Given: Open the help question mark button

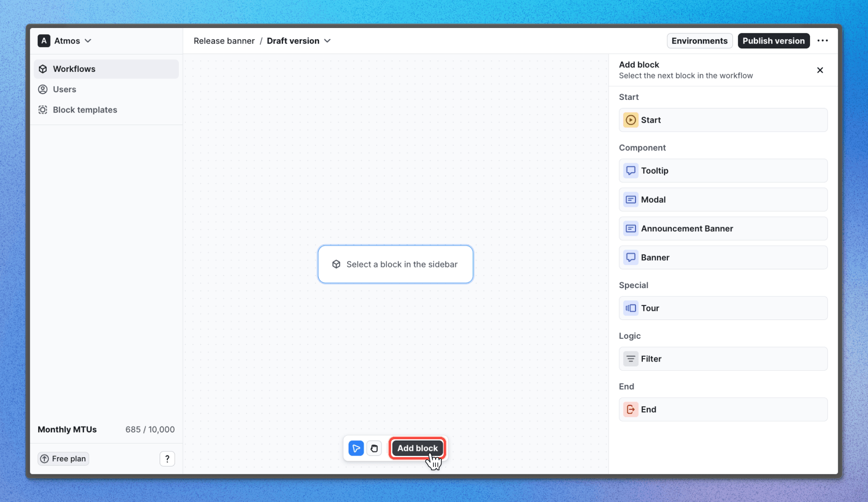Looking at the screenshot, I should [167, 458].
